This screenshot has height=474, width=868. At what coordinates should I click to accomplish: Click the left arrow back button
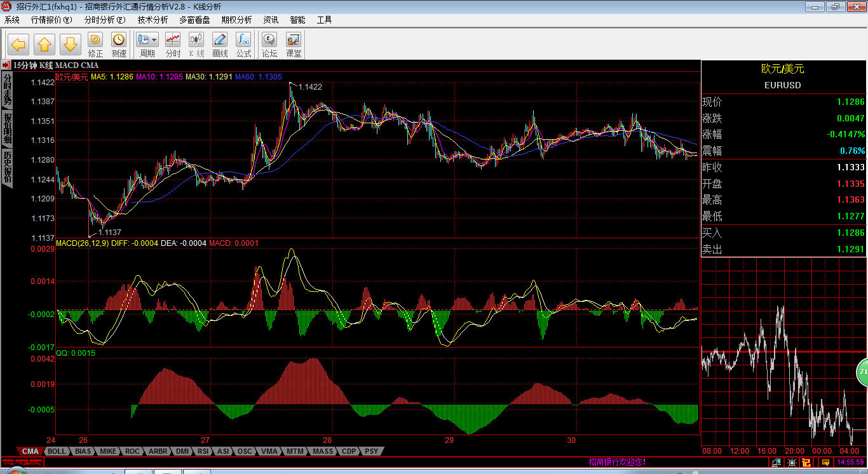(x=18, y=44)
